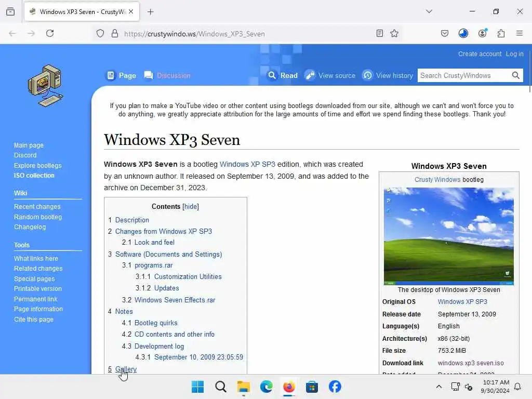
Task: Open the blue circular extension icon
Action: tap(463, 33)
